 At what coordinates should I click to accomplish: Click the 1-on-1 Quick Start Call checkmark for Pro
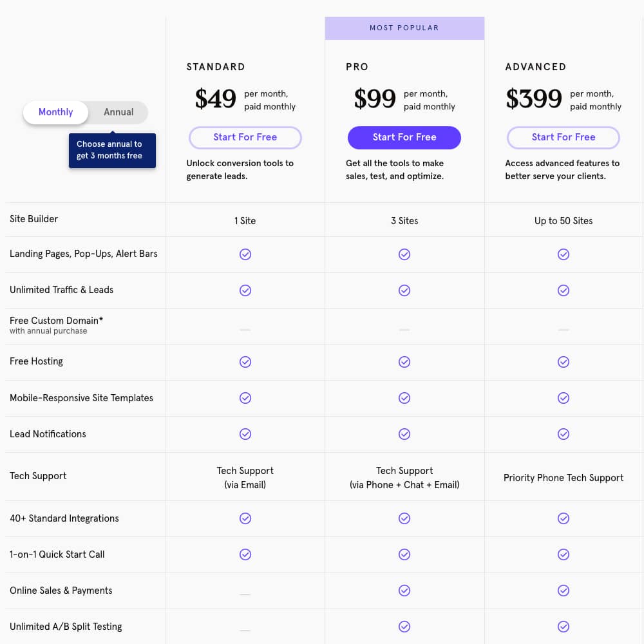(404, 554)
